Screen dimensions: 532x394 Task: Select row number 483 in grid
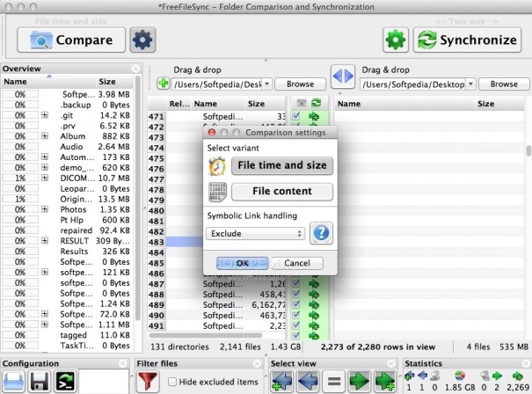pos(156,242)
